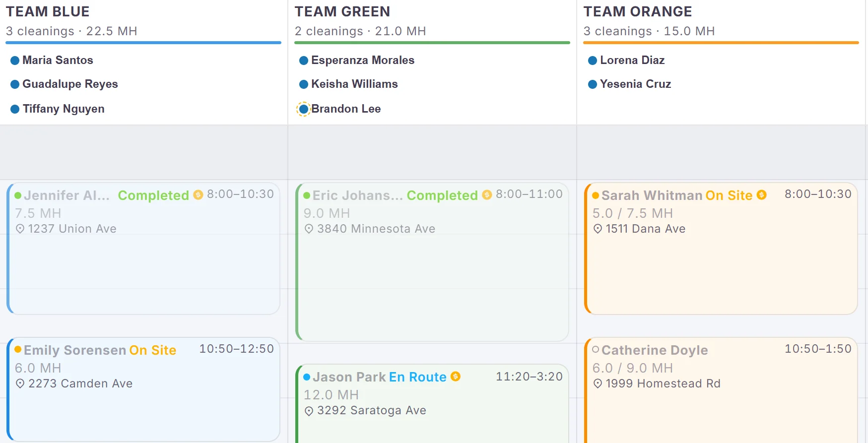
Task: Click the dollar coin icon on Jennifer Al... card
Action: click(198, 195)
